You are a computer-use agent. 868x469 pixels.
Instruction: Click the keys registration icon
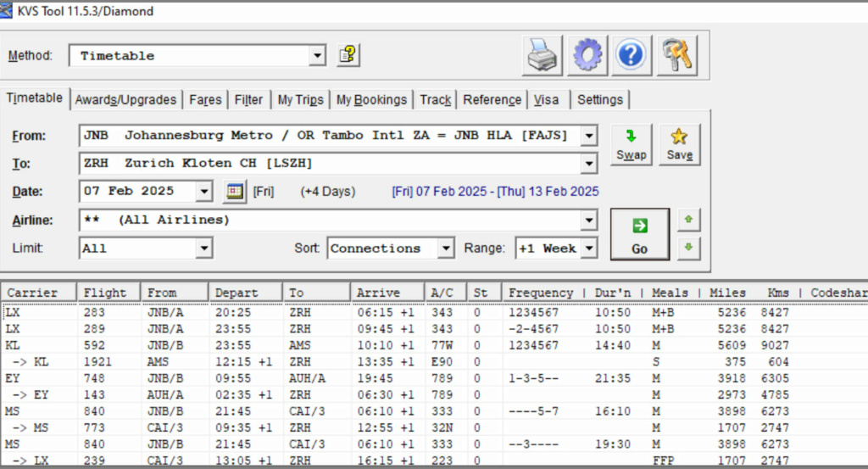[x=676, y=55]
